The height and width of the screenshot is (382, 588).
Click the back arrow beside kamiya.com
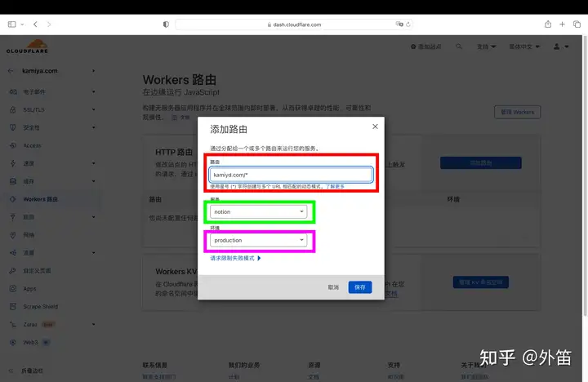11,71
